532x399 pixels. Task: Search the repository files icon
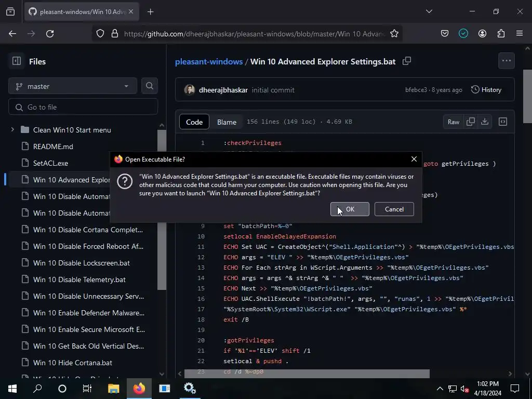(x=149, y=86)
